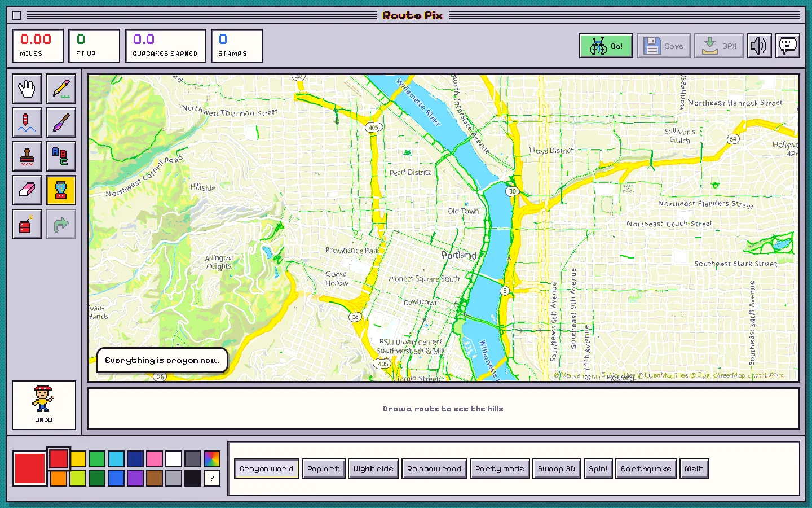Click the green redo arrow
This screenshot has height=508, width=812.
(61, 224)
